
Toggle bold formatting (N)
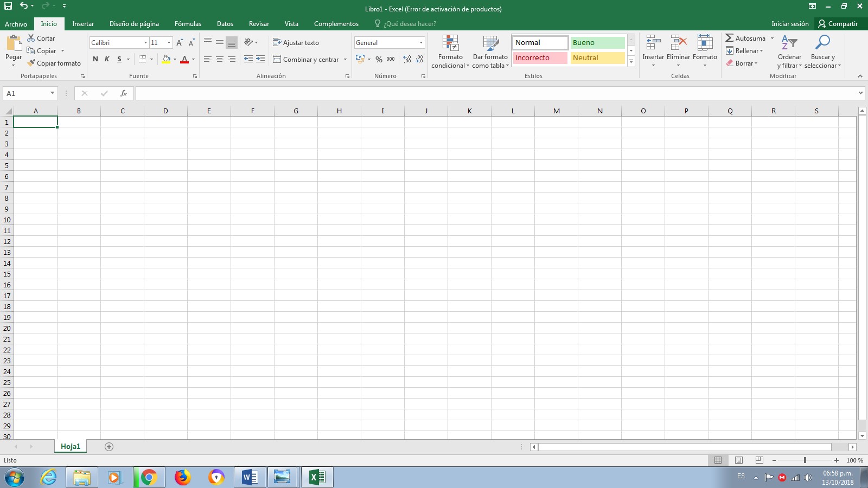pyautogui.click(x=95, y=59)
